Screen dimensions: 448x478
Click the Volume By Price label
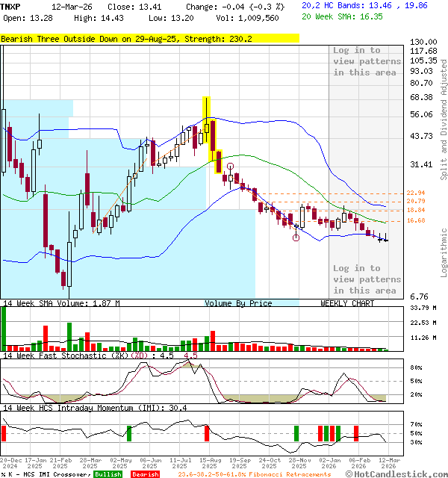tap(238, 303)
